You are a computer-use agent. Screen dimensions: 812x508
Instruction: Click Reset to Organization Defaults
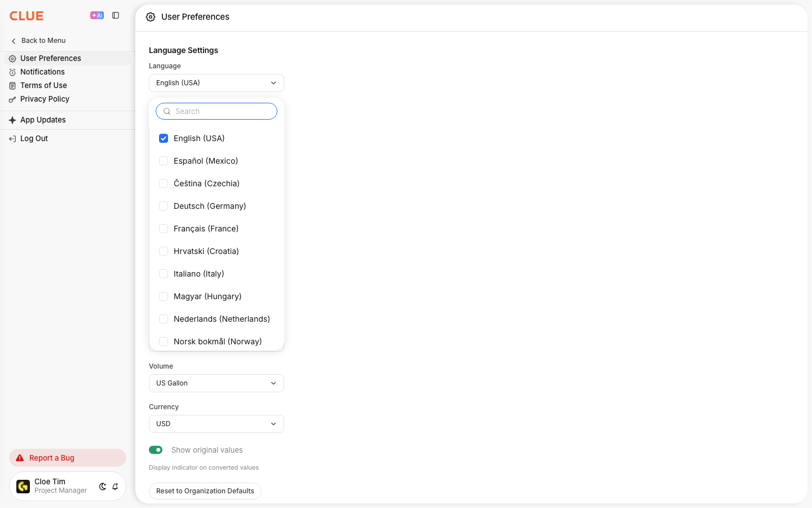point(205,491)
